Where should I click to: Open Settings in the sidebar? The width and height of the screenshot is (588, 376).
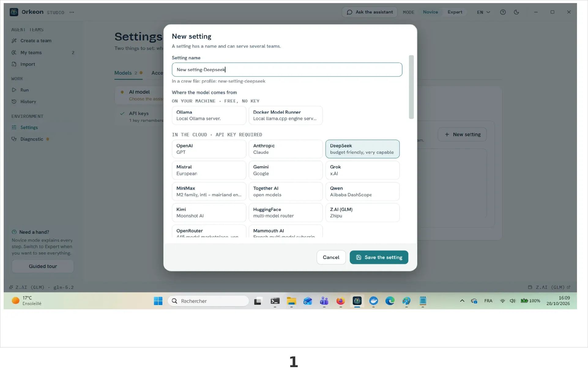[x=43, y=127]
